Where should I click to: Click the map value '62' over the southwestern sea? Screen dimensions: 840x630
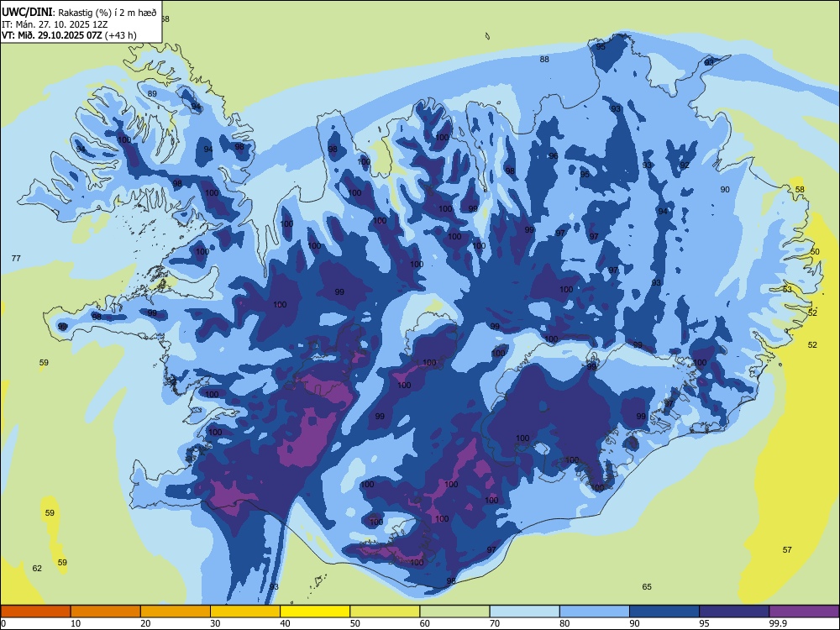pos(37,569)
